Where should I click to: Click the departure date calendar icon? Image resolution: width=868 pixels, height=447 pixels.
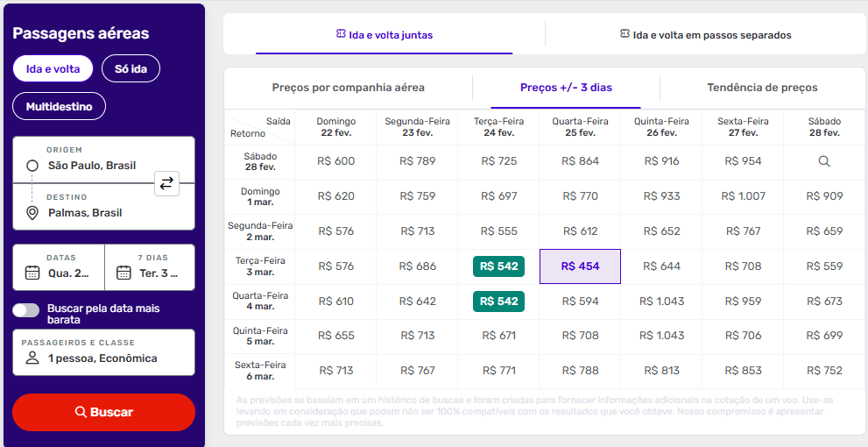[x=32, y=273]
